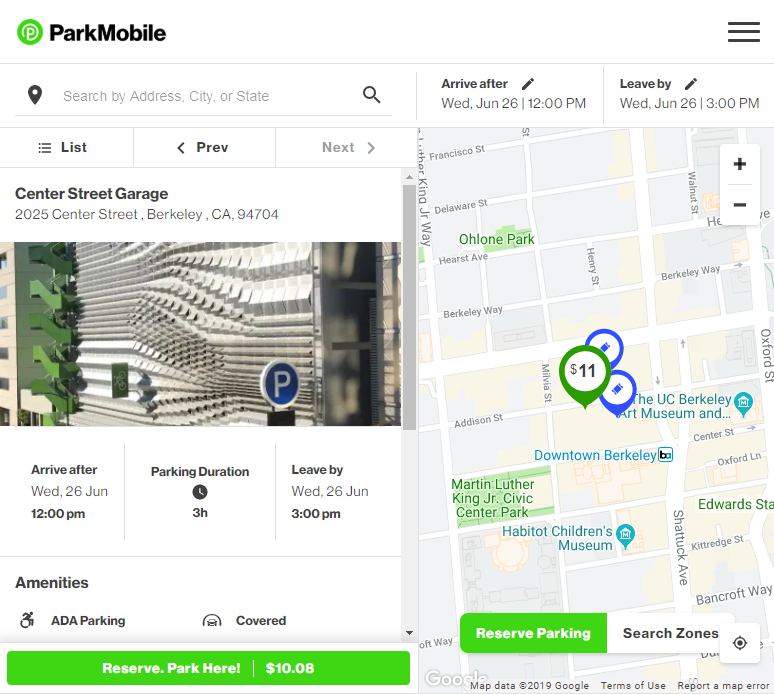The image size is (774, 694).
Task: Click the UC Berkeley Art Museum marker
Action: pyautogui.click(x=743, y=403)
